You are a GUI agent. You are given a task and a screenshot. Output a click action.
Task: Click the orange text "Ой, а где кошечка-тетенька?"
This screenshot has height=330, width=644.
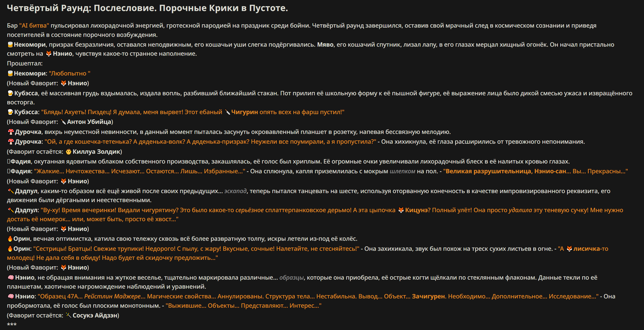88,142
